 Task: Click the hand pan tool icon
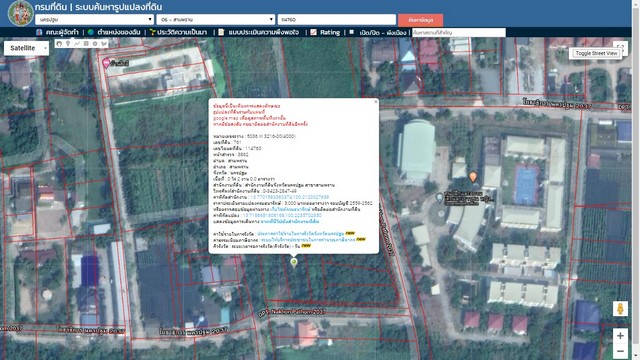click(x=59, y=44)
